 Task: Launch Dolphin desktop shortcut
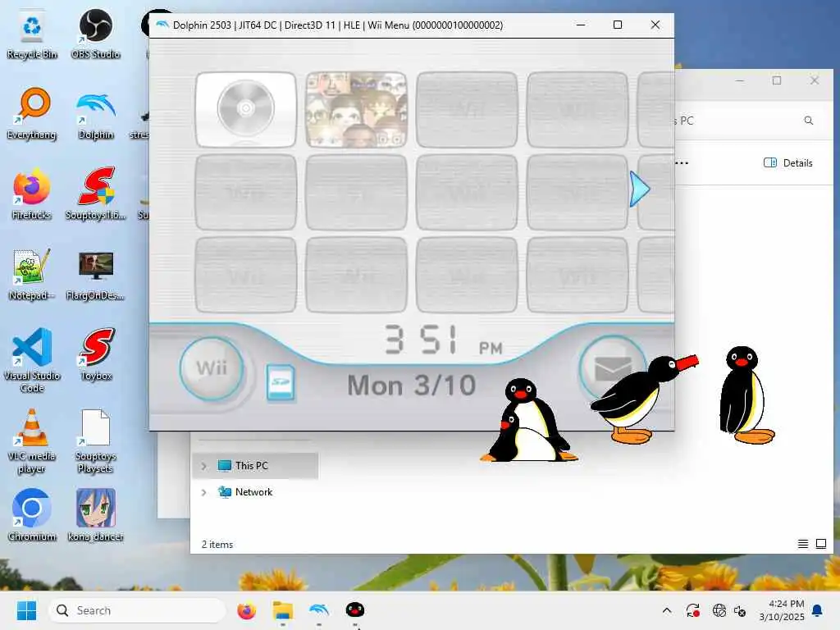(x=96, y=114)
